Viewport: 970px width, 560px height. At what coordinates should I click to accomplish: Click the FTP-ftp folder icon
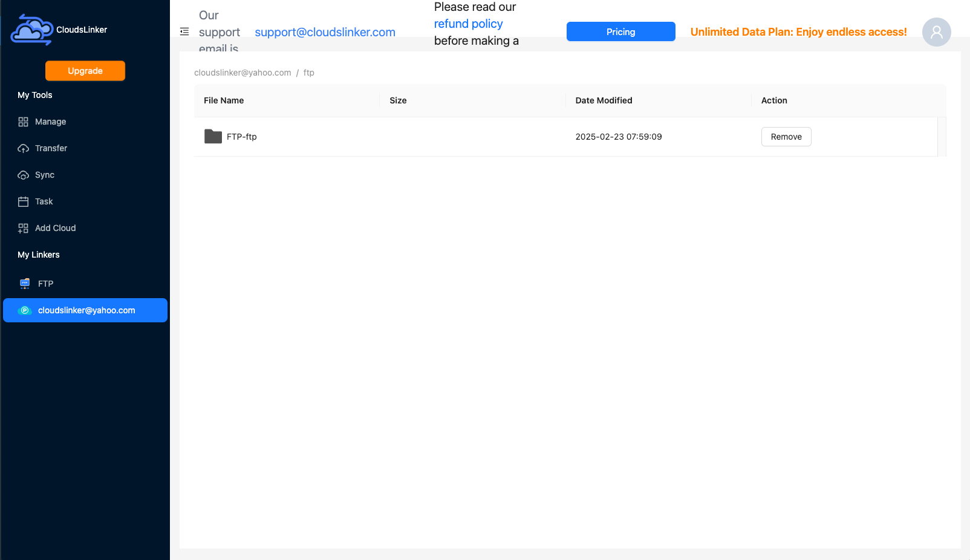click(213, 137)
